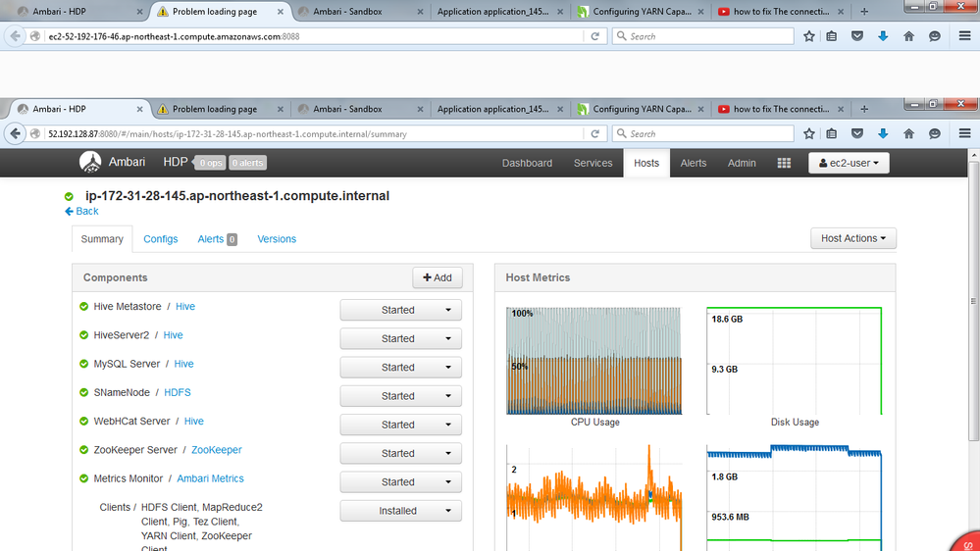Click the Ambari logo icon
This screenshot has height=551, width=980.
(90, 163)
